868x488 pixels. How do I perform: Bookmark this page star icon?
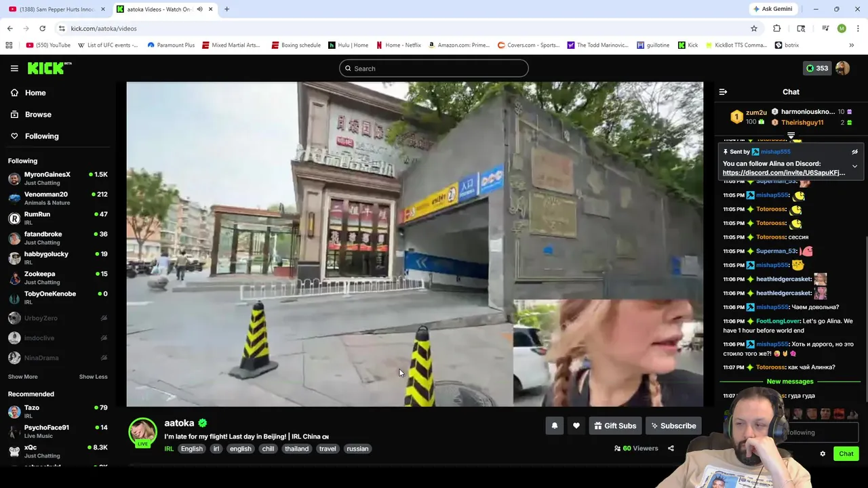(753, 28)
